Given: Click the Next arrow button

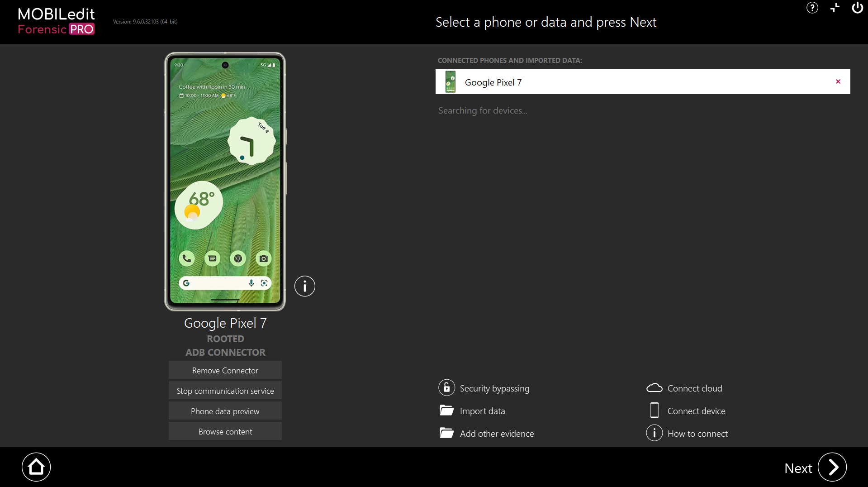Looking at the screenshot, I should coord(832,467).
